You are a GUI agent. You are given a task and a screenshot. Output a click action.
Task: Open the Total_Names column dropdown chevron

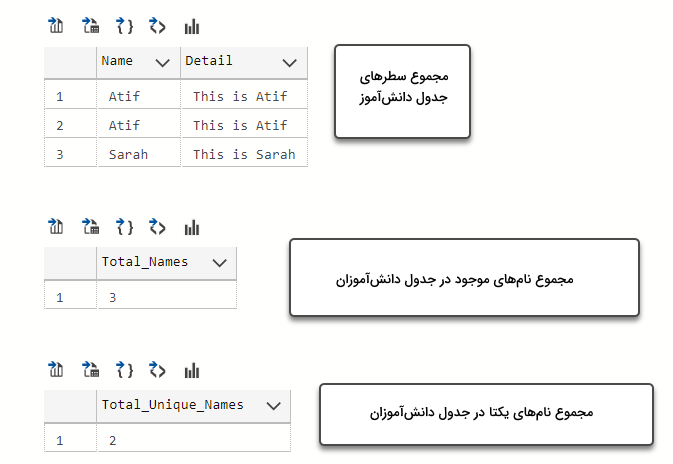coord(220,263)
